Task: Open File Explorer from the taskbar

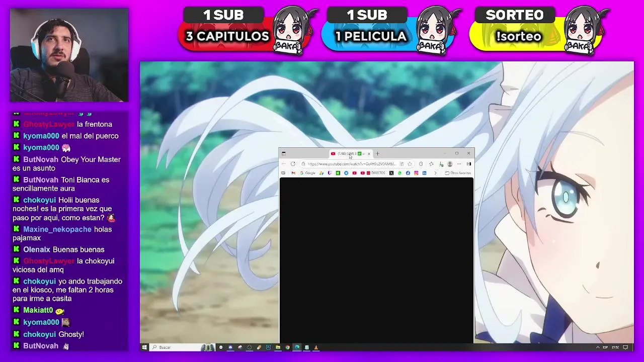Action: [278, 347]
